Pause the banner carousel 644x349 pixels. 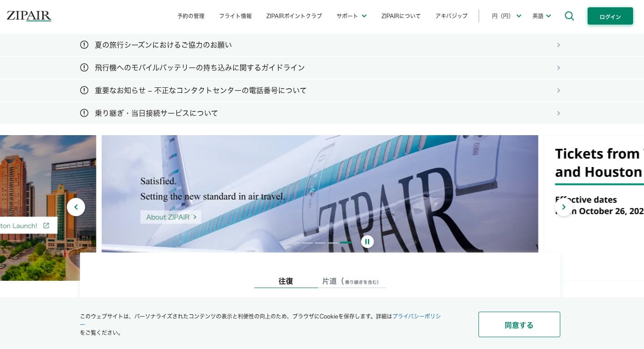coord(367,242)
